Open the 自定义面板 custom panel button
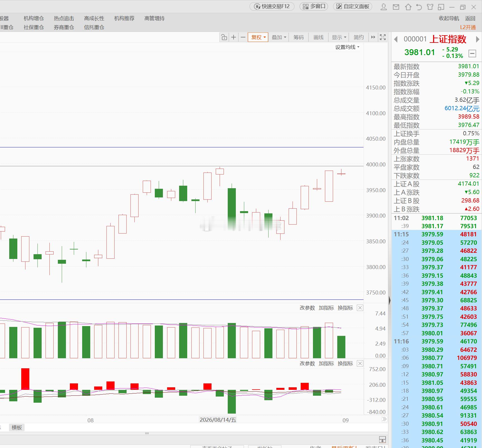The width and height of the screenshot is (482, 448). (x=353, y=6)
